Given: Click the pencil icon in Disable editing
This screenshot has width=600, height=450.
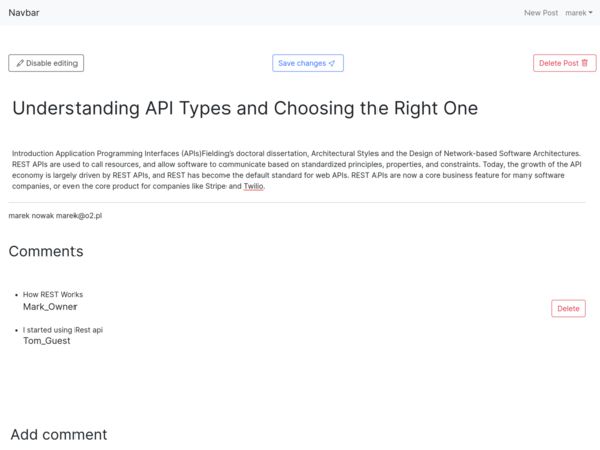Looking at the screenshot, I should tap(20, 63).
